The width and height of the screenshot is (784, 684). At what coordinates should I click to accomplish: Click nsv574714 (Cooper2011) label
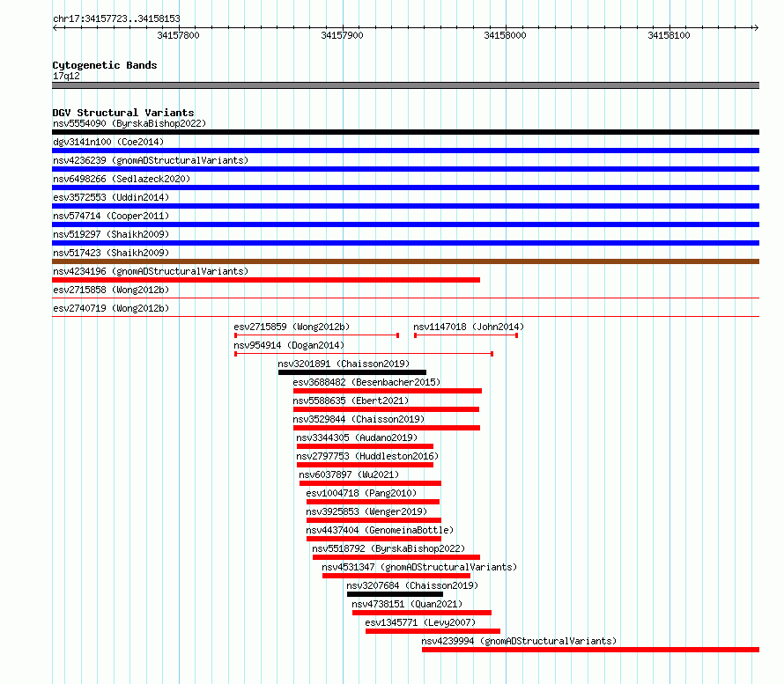[x=111, y=216]
